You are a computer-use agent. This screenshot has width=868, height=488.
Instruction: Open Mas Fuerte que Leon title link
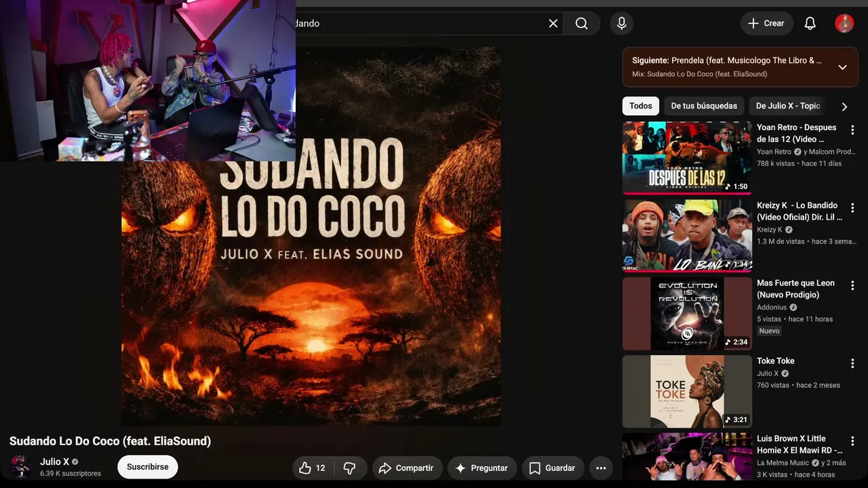coord(795,289)
